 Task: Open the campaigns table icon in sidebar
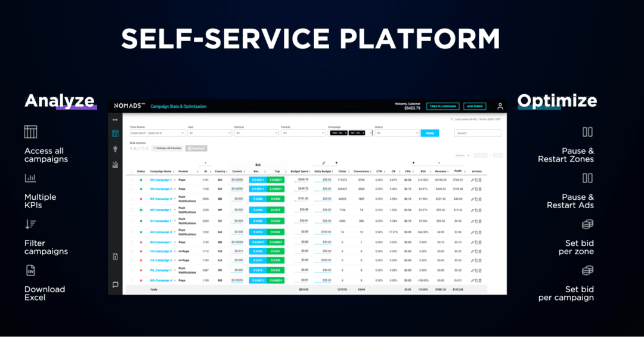coord(115,133)
